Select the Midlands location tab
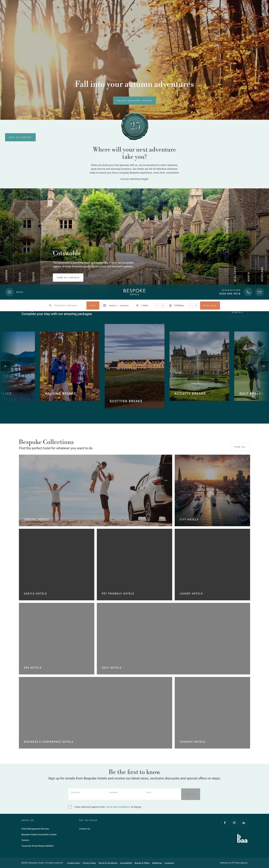The image size is (269, 868). [235, 274]
